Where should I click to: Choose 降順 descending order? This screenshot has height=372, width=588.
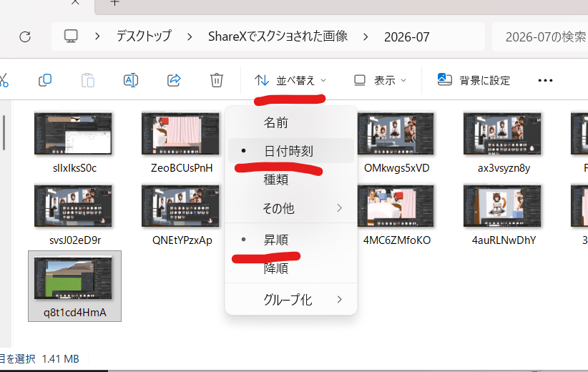[x=291, y=268]
